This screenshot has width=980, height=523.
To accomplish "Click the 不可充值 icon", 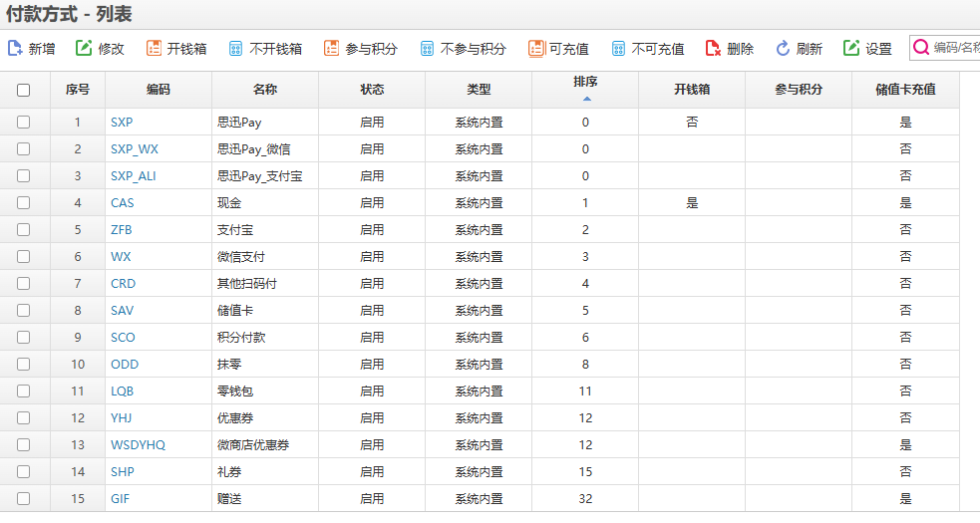I will [x=618, y=48].
